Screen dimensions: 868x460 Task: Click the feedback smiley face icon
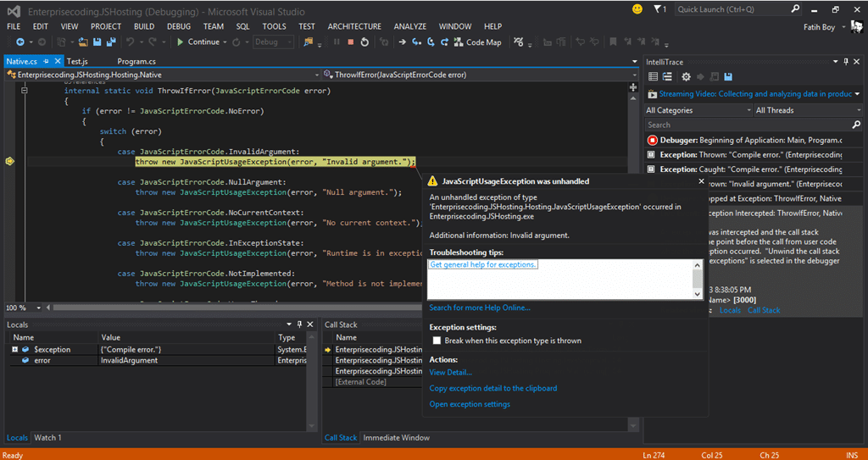pos(637,8)
